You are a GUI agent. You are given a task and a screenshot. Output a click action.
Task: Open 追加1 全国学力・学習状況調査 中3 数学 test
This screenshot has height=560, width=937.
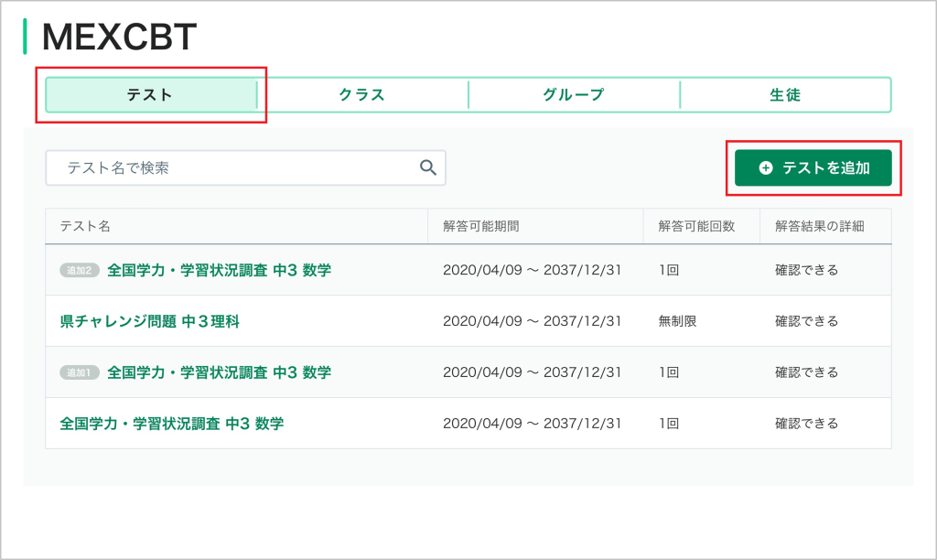(x=219, y=372)
